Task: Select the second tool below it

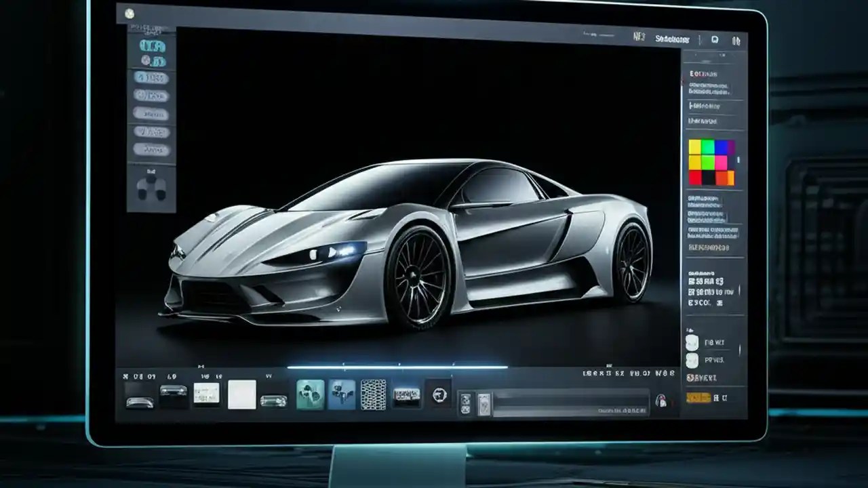Action: [153, 61]
